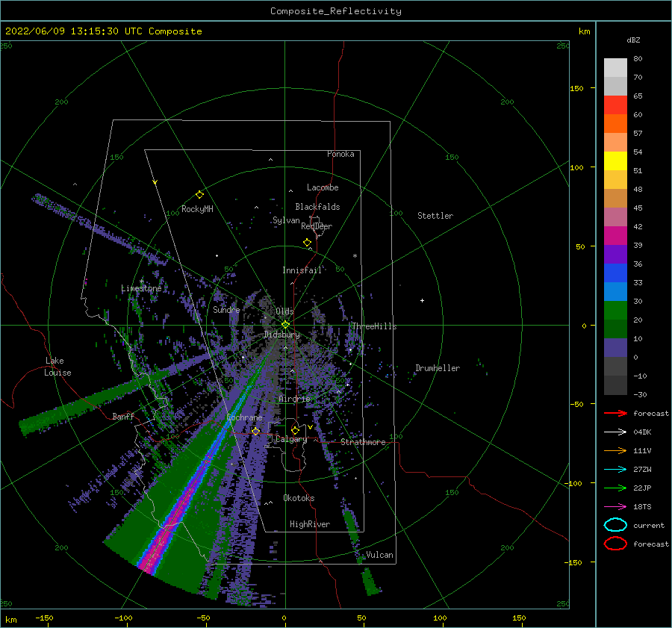Viewport: 672px width, 628px height.
Task: Click the HighRiver label
Action: 310,524
